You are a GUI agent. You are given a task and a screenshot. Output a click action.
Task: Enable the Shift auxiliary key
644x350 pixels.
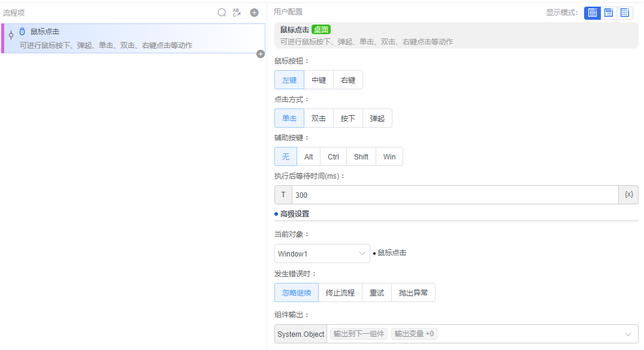pos(361,156)
